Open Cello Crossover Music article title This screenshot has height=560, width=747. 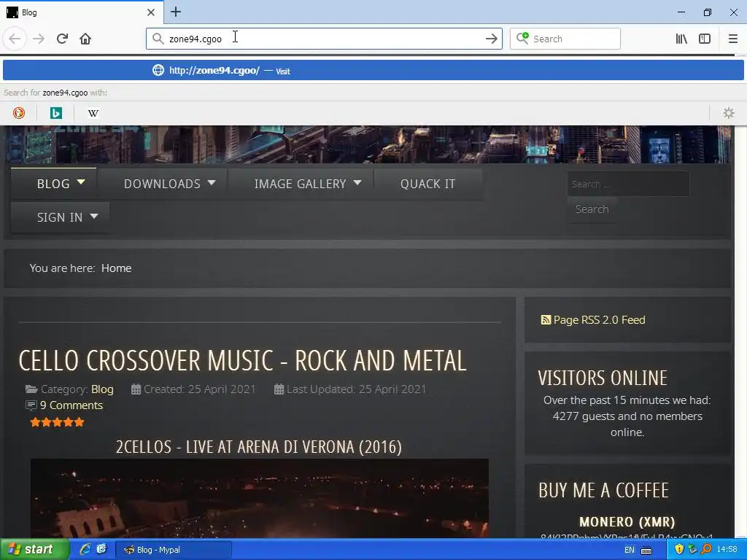(x=242, y=360)
